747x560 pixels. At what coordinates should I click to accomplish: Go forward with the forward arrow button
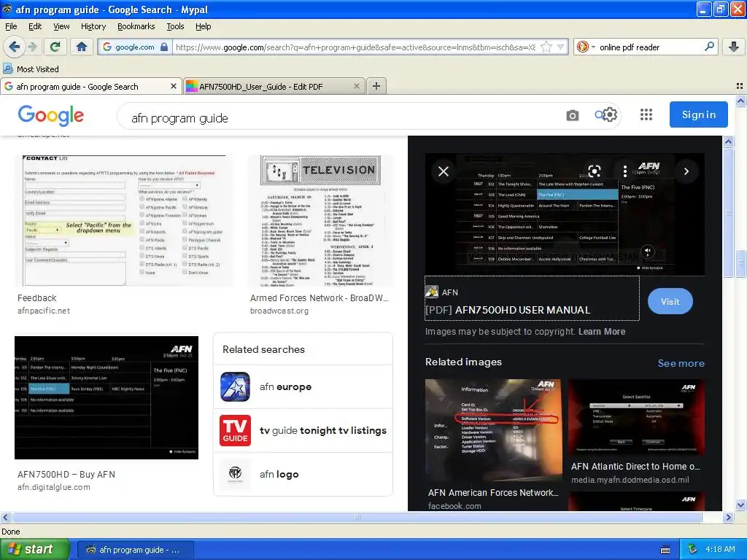point(33,47)
